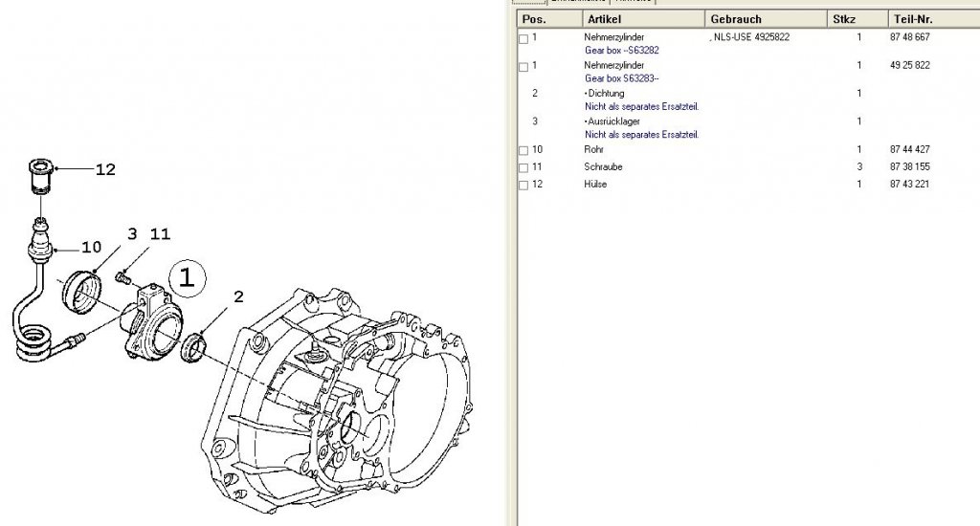This screenshot has width=980, height=526.
Task: Select part number 87 44 427
Action: click(x=910, y=150)
